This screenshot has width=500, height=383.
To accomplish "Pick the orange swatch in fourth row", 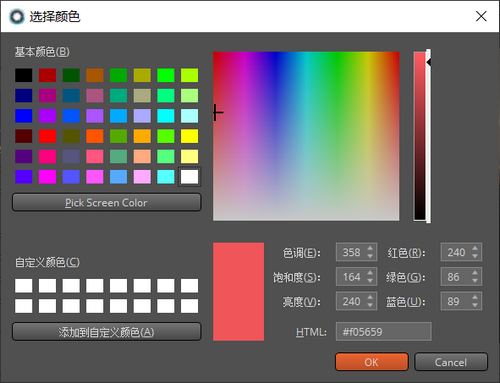I will [x=142, y=136].
